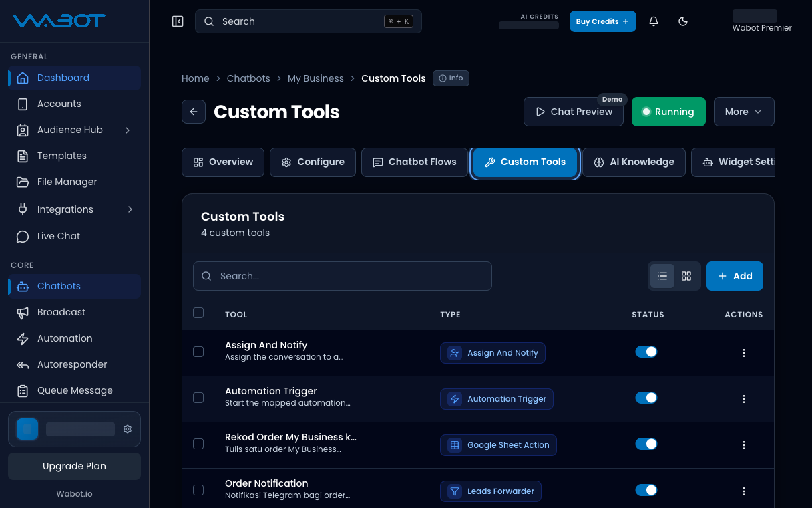Expand Audience Hub submenu
The width and height of the screenshot is (812, 508).
pos(74,130)
